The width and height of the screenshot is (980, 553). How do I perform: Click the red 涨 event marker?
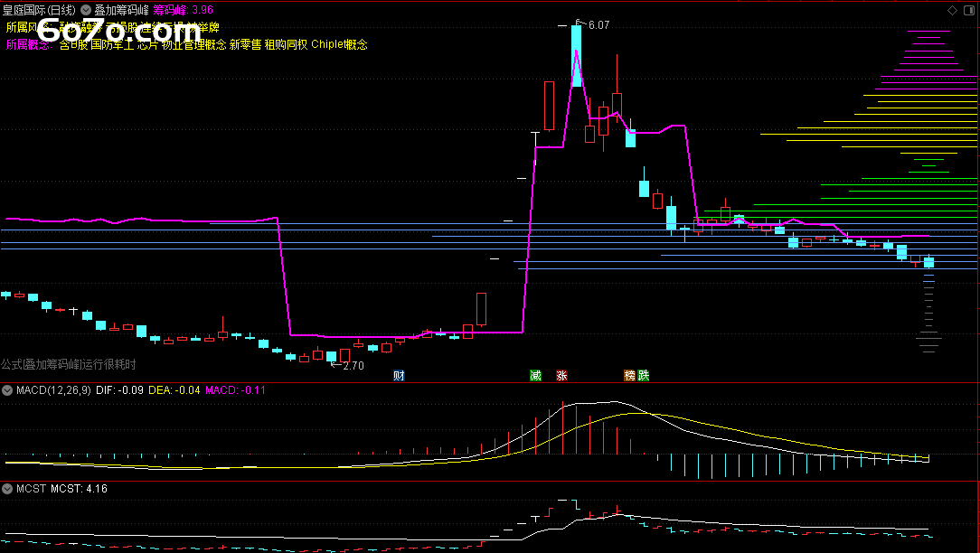coord(561,375)
